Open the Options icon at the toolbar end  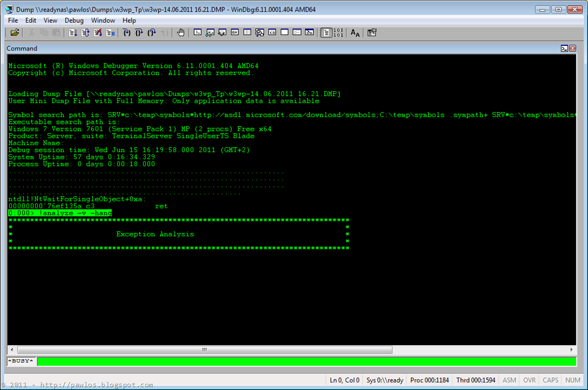[x=372, y=33]
